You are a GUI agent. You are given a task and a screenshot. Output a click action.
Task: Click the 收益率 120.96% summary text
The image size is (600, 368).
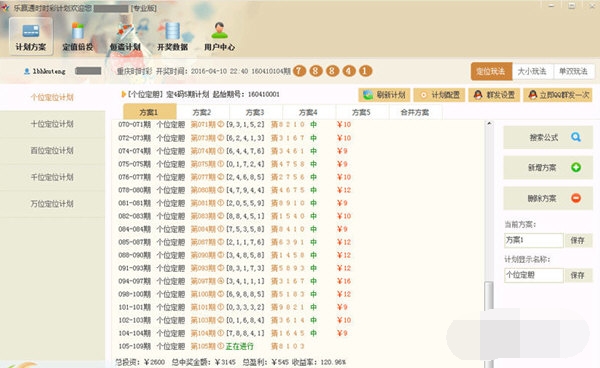coord(318,362)
